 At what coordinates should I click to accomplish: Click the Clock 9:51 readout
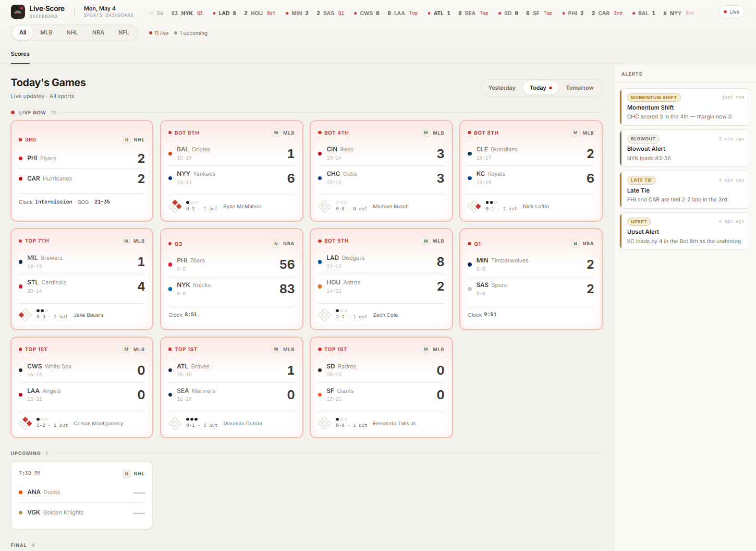pos(482,315)
